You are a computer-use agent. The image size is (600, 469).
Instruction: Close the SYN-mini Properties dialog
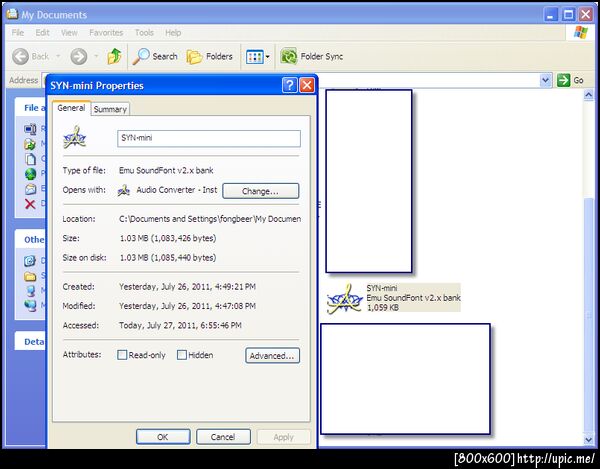coord(307,85)
